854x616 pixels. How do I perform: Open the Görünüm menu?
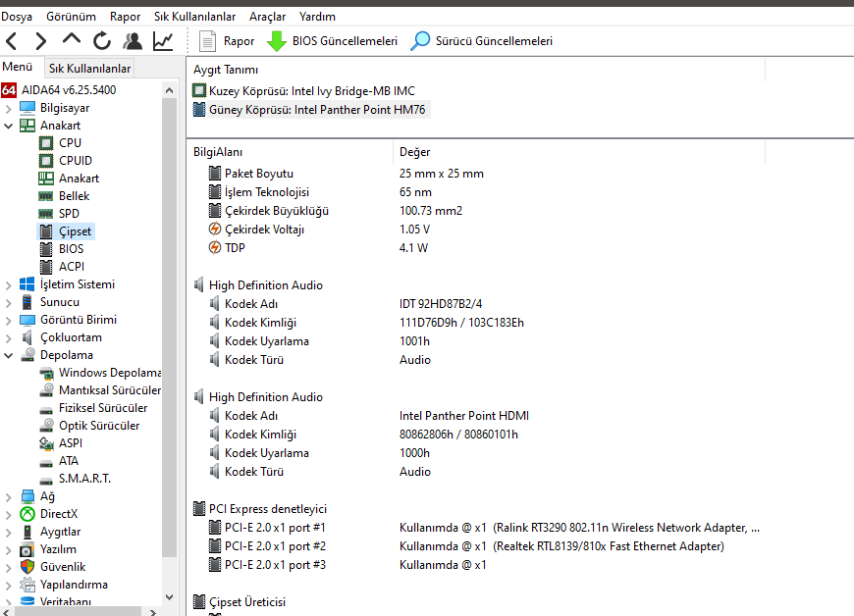pyautogui.click(x=71, y=17)
